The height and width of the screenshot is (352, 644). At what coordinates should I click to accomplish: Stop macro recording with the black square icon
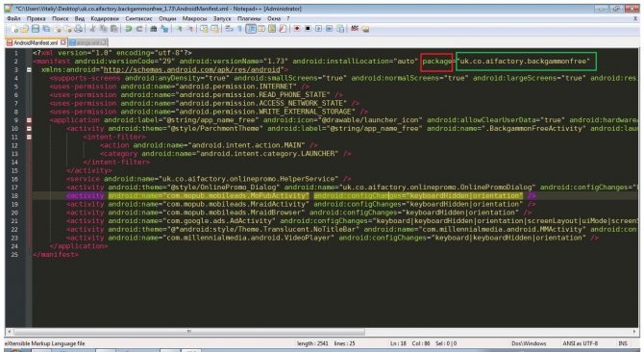[x=308, y=29]
